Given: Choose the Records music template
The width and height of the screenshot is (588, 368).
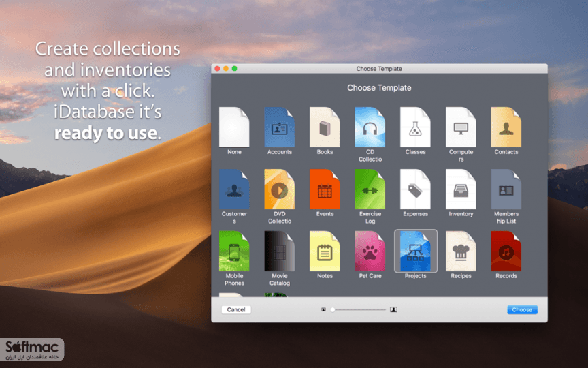Looking at the screenshot, I should [x=506, y=251].
